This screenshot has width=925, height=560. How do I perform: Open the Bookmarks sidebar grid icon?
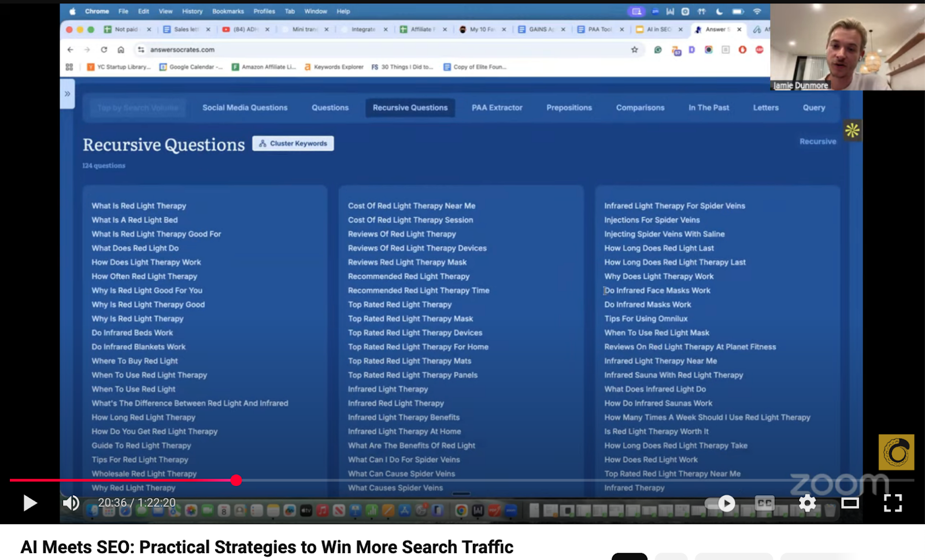[x=69, y=66]
